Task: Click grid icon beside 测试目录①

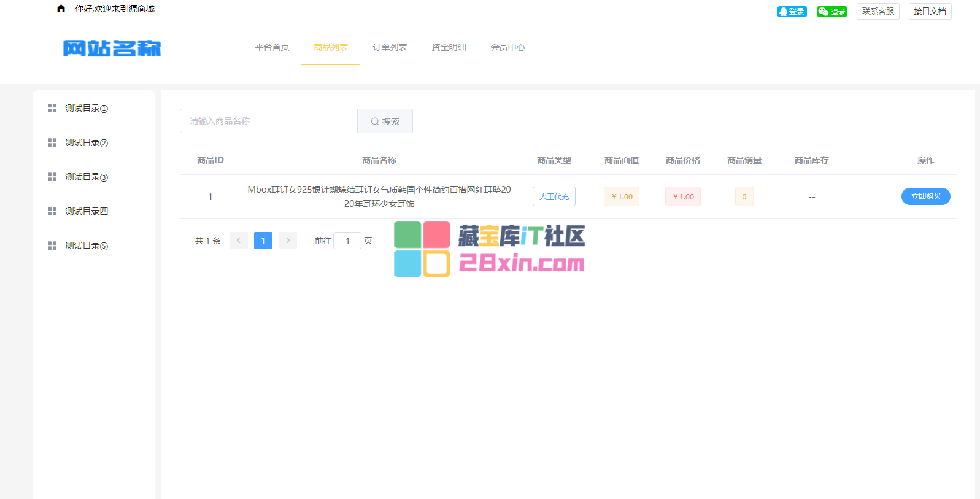Action: coord(52,108)
